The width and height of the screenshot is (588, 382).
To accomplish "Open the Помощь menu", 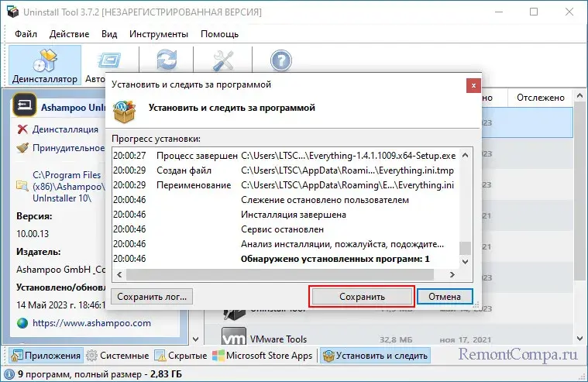I will 219,34.
